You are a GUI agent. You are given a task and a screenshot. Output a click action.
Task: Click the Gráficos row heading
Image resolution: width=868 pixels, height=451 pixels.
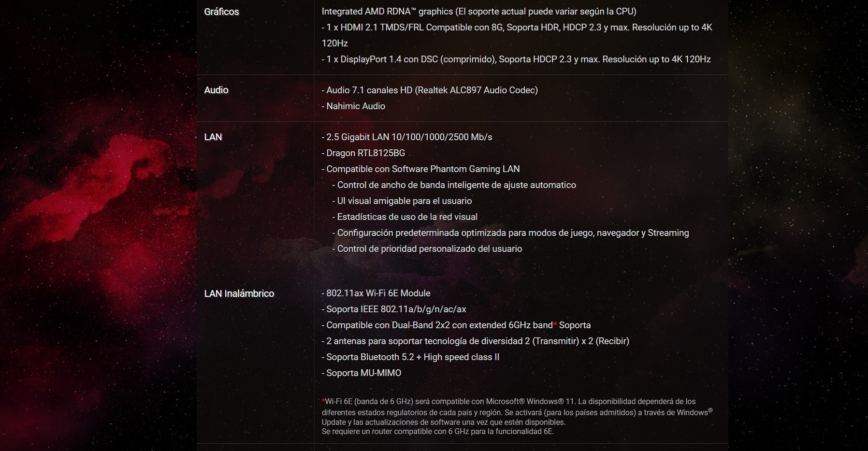tap(221, 12)
